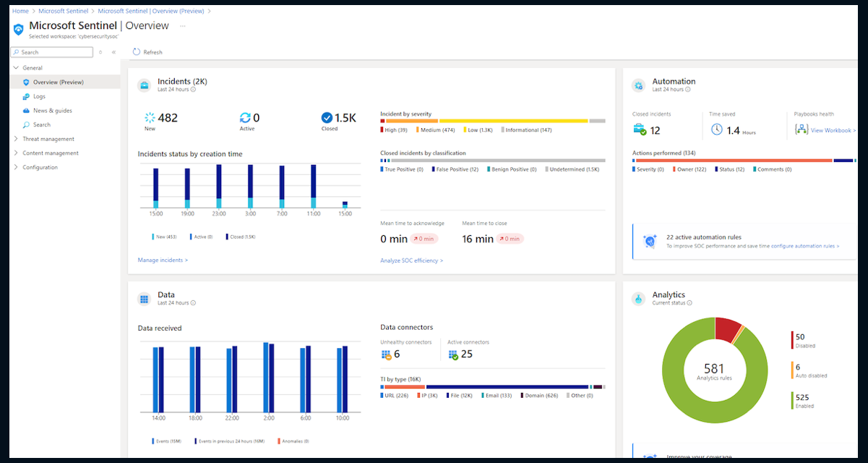Click the info icon next to Automation Last 24 hours
This screenshot has width=868, height=463.
click(688, 90)
